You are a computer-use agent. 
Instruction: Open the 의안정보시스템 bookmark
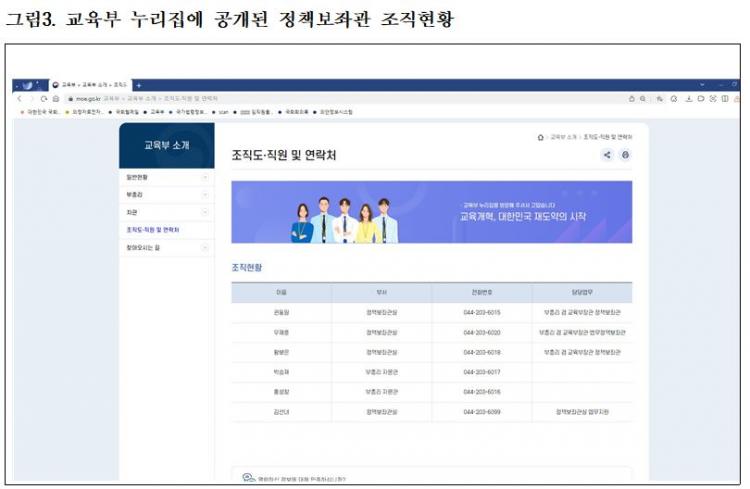coord(333,112)
